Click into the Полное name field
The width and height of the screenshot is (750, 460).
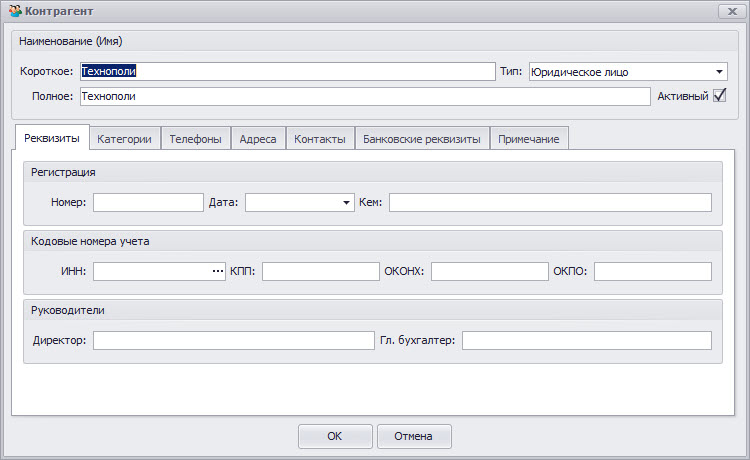(365, 96)
